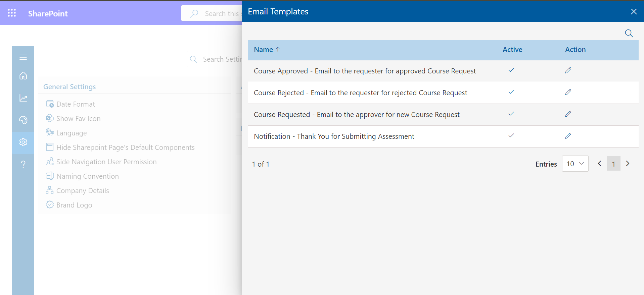Open the Help question mark icon
The width and height of the screenshot is (644, 295).
point(23,164)
